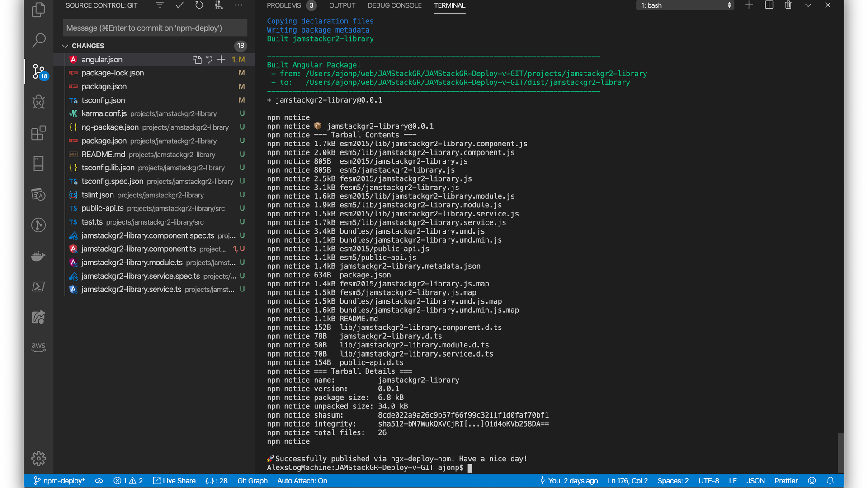Open the Source Control more actions menu
This screenshot has width=868, height=488.
click(238, 5)
